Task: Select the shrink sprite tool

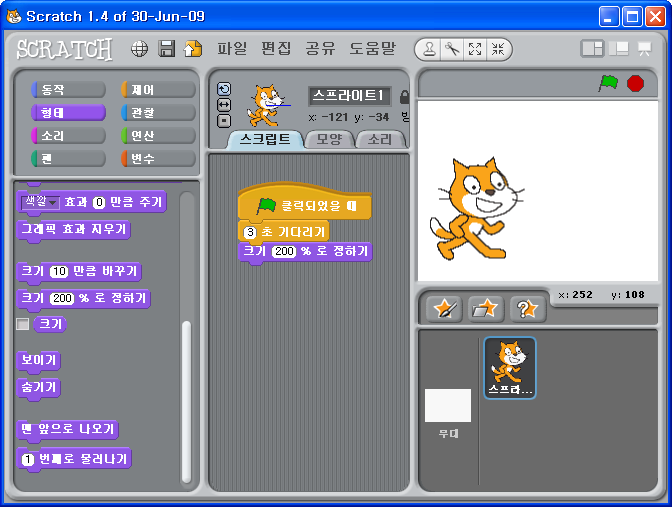Action: click(498, 49)
